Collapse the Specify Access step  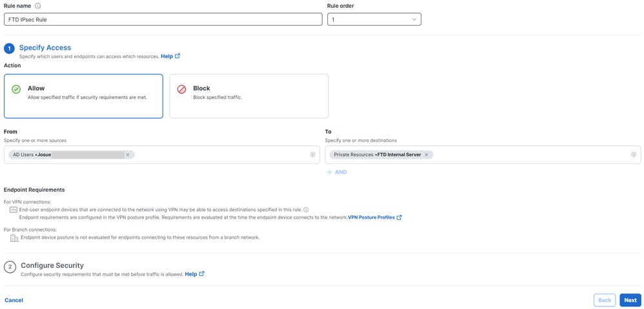pos(45,48)
